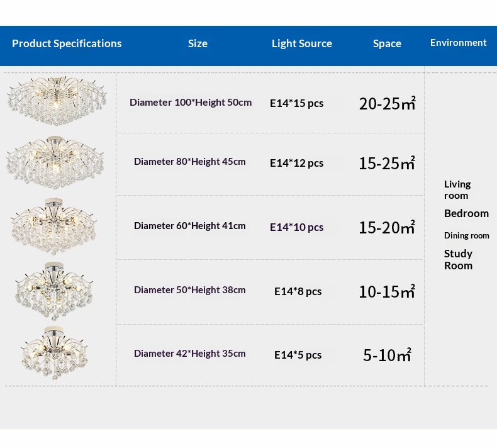Open the 100cm diameter chandelier thumbnail
This screenshot has width=497, height=448.
pos(57,101)
